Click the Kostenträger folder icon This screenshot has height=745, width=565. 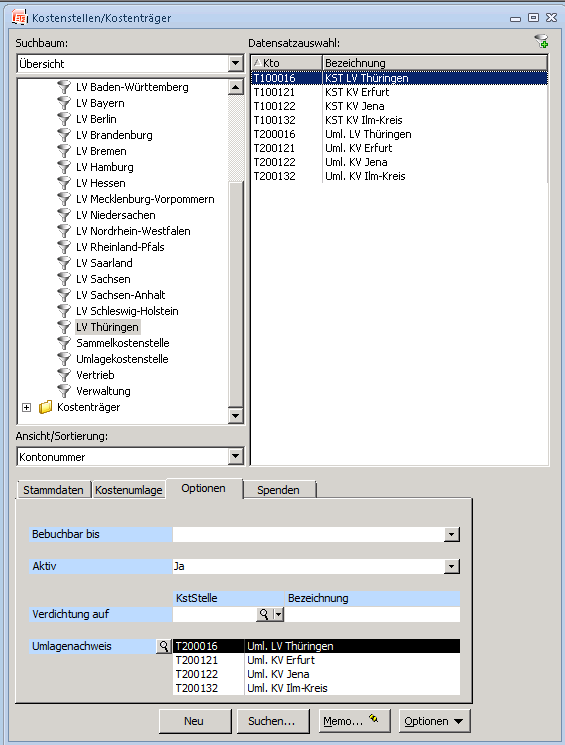(x=46, y=407)
